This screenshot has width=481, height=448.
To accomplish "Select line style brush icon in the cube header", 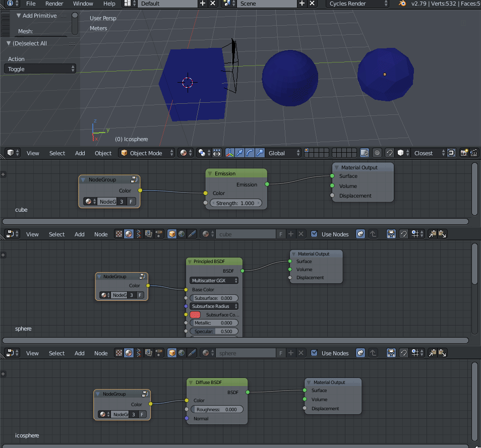I will (192, 234).
